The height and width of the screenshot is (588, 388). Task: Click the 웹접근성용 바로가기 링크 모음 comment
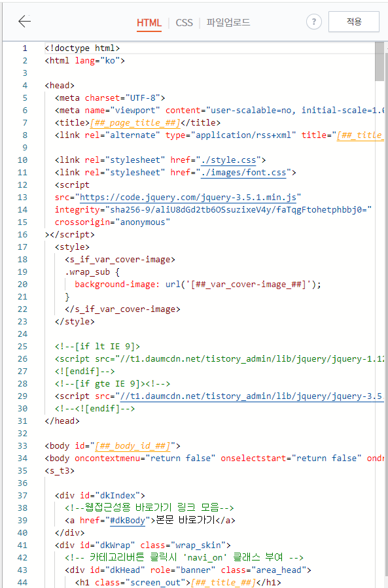pyautogui.click(x=149, y=508)
